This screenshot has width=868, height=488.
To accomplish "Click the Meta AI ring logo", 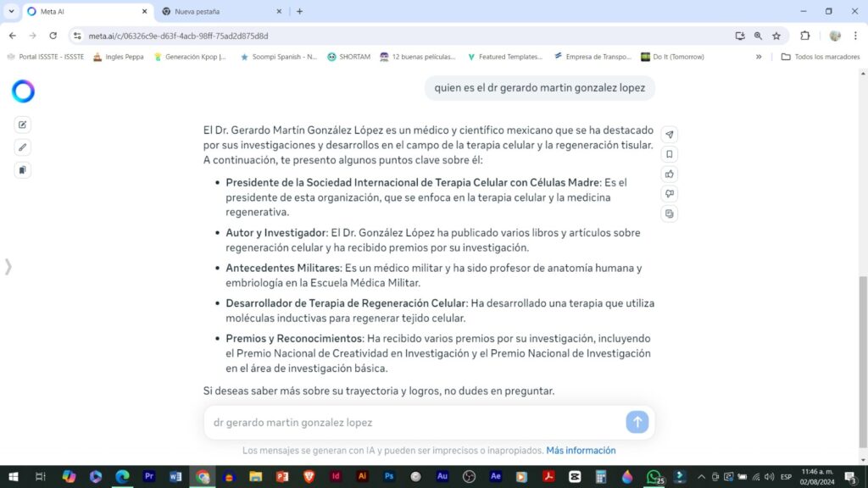I will pos(23,91).
